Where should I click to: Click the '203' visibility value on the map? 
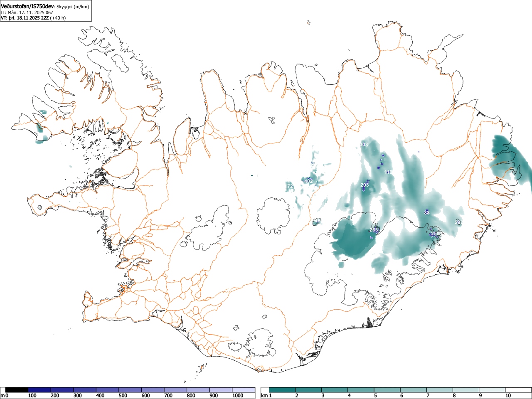point(365,185)
